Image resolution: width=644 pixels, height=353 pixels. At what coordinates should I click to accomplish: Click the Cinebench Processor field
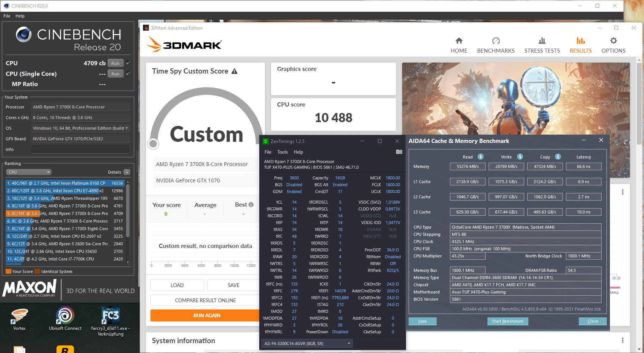[x=80, y=107]
